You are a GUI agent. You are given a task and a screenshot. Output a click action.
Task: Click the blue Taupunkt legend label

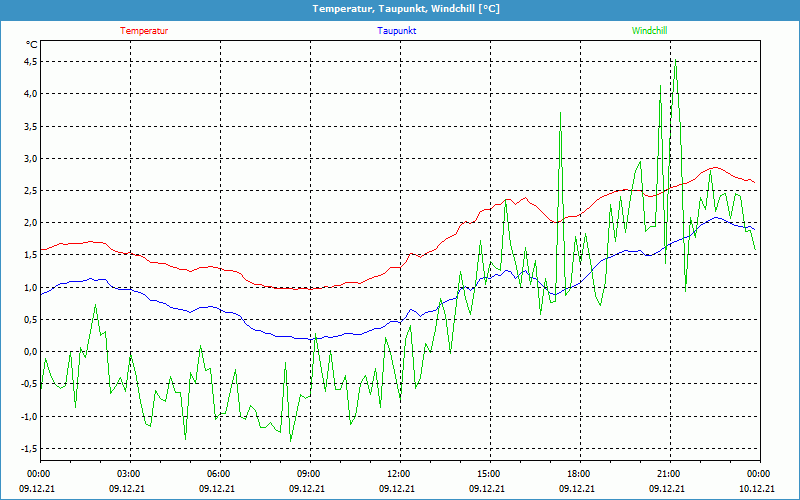(x=397, y=31)
